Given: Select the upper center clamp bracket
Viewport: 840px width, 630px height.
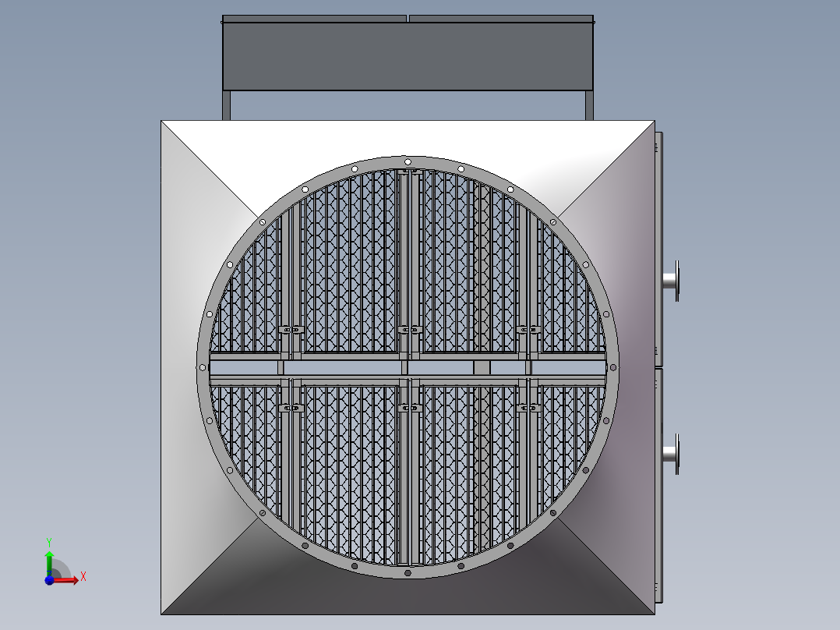Looking at the screenshot, I should click(408, 330).
